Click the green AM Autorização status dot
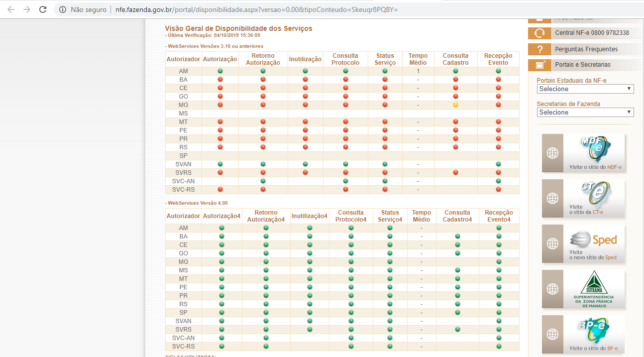The height and width of the screenshot is (357, 644). [220, 71]
